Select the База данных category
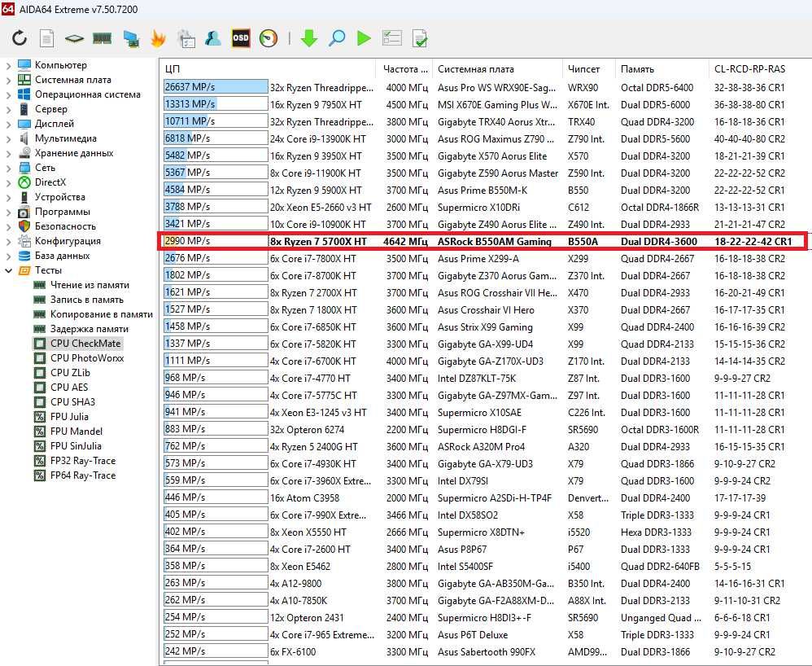Image resolution: width=812 pixels, height=666 pixels. pyautogui.click(x=62, y=256)
